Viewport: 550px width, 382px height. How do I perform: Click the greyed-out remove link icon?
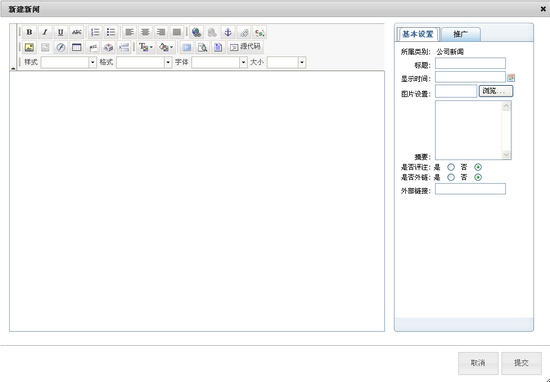click(212, 32)
